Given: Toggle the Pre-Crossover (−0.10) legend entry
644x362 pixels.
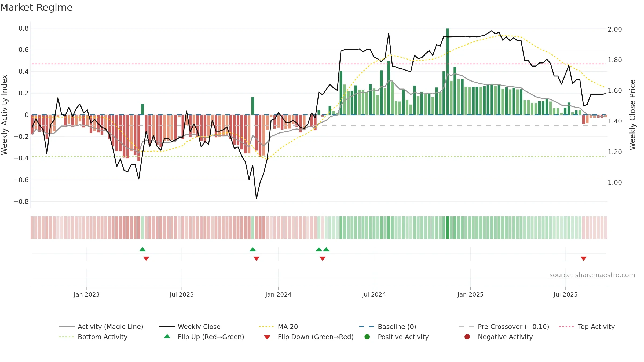Looking at the screenshot, I should (504, 327).
